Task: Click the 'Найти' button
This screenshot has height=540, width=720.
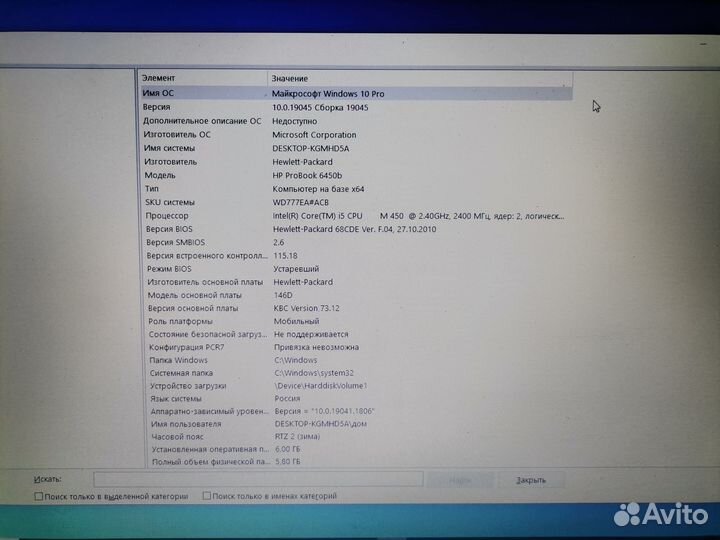Action: 459,480
